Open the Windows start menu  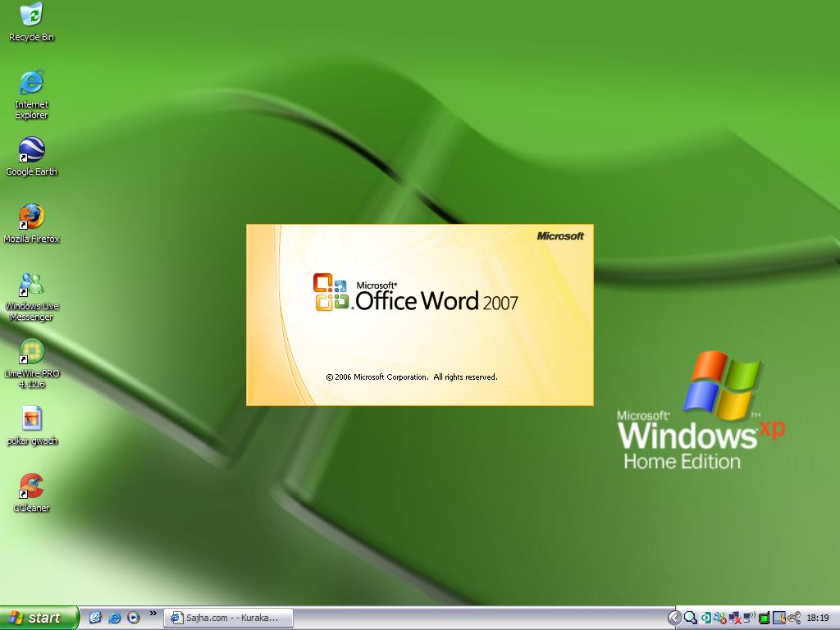39,618
